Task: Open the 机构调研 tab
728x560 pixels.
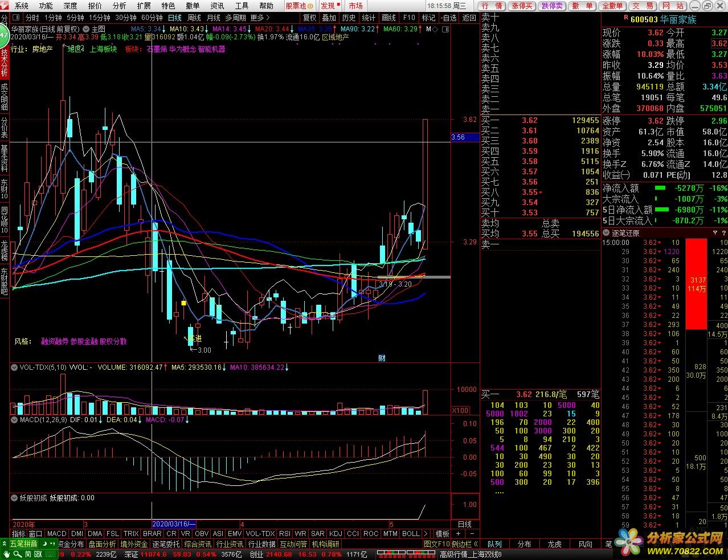Action: (x=325, y=544)
